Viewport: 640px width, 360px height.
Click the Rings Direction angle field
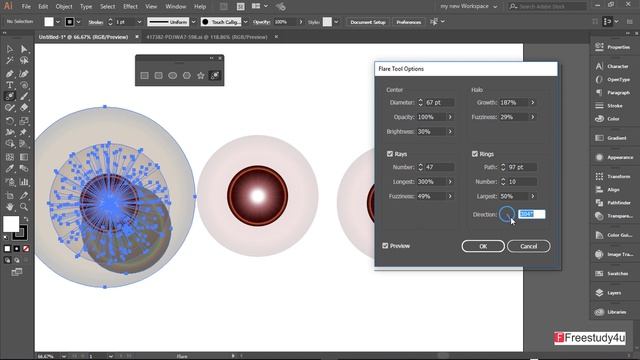pos(531,214)
